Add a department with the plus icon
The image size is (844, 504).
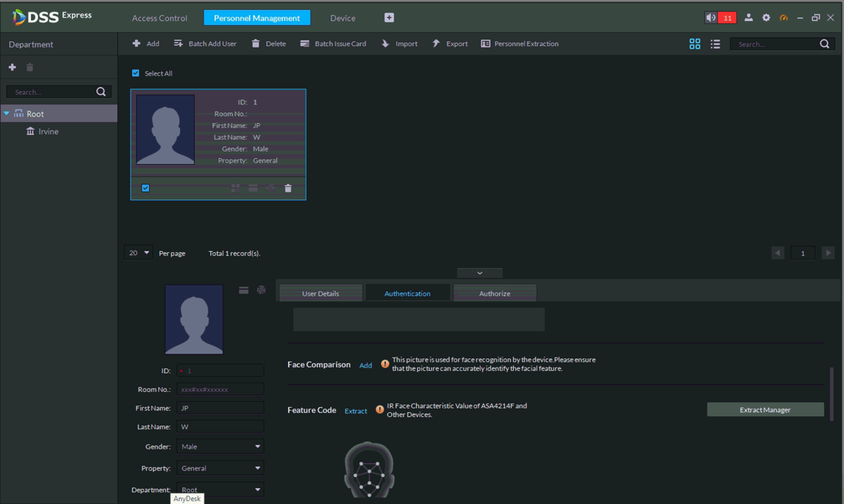click(x=12, y=67)
